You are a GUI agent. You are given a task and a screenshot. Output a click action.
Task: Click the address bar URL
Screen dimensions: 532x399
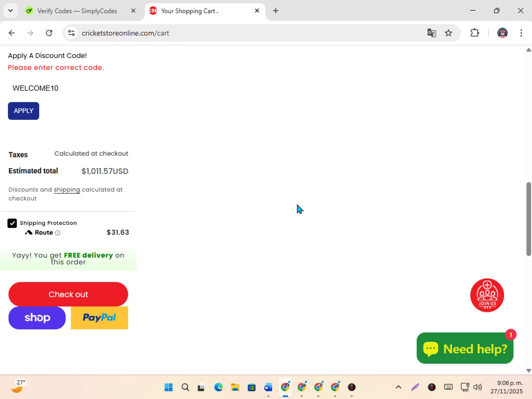click(x=125, y=33)
